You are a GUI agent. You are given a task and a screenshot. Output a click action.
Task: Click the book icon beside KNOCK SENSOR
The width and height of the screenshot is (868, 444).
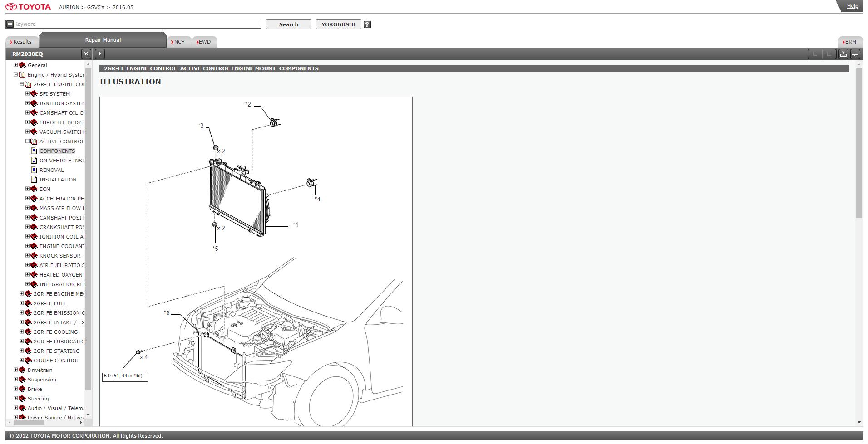coord(34,256)
